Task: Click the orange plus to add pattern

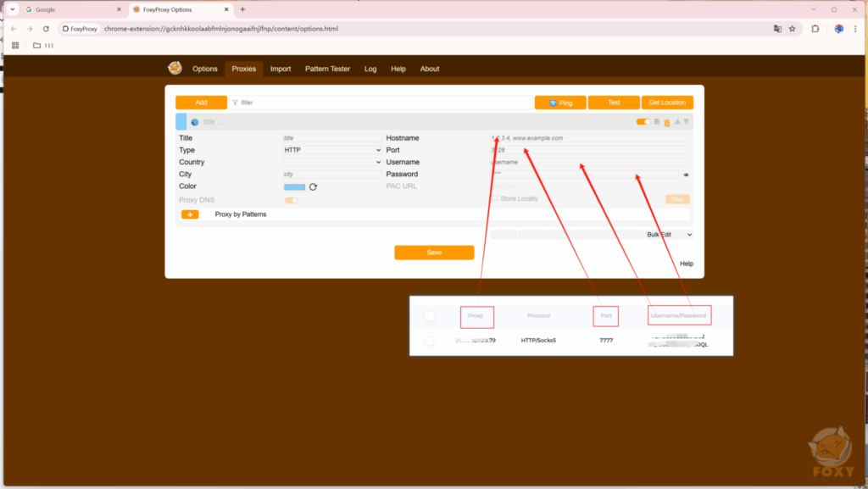Action: point(190,214)
